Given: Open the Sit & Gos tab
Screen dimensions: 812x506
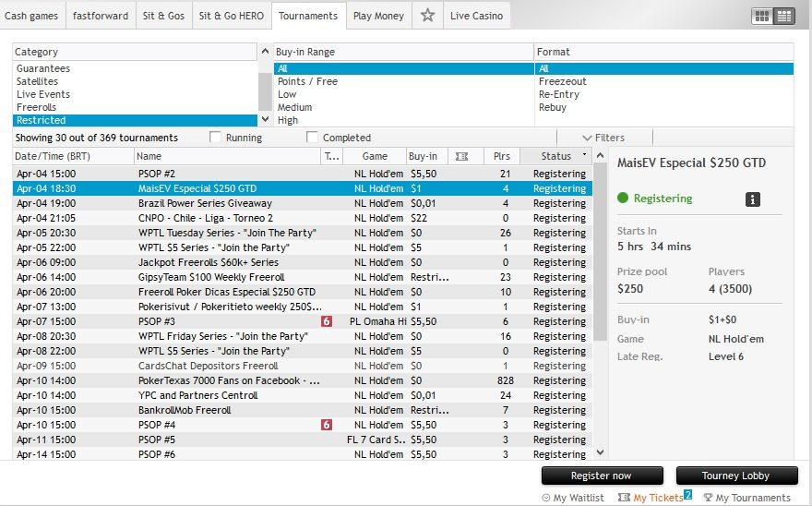Looking at the screenshot, I should [x=163, y=16].
